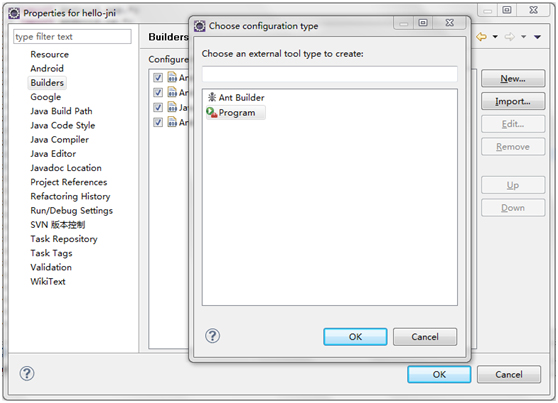This screenshot has height=403, width=558.
Task: Open help in Properties for hello-jni window
Action: pos(27,373)
